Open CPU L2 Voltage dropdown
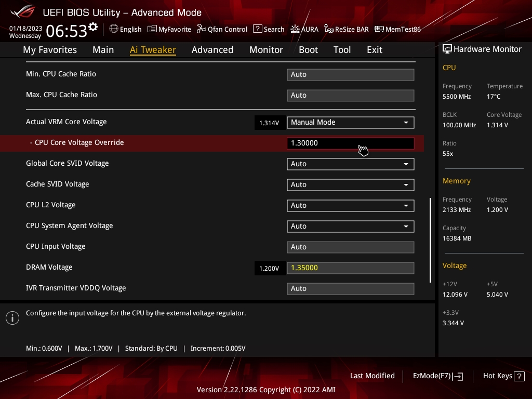Viewport: 532px width, 399px height. tap(351, 206)
